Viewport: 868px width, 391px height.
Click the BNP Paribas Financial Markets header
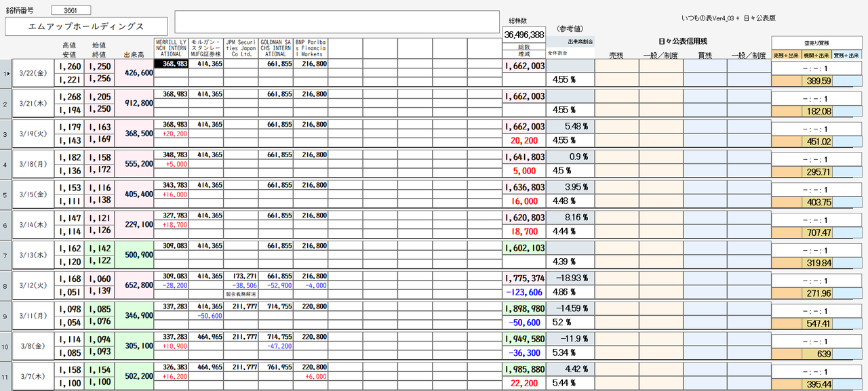(311, 47)
